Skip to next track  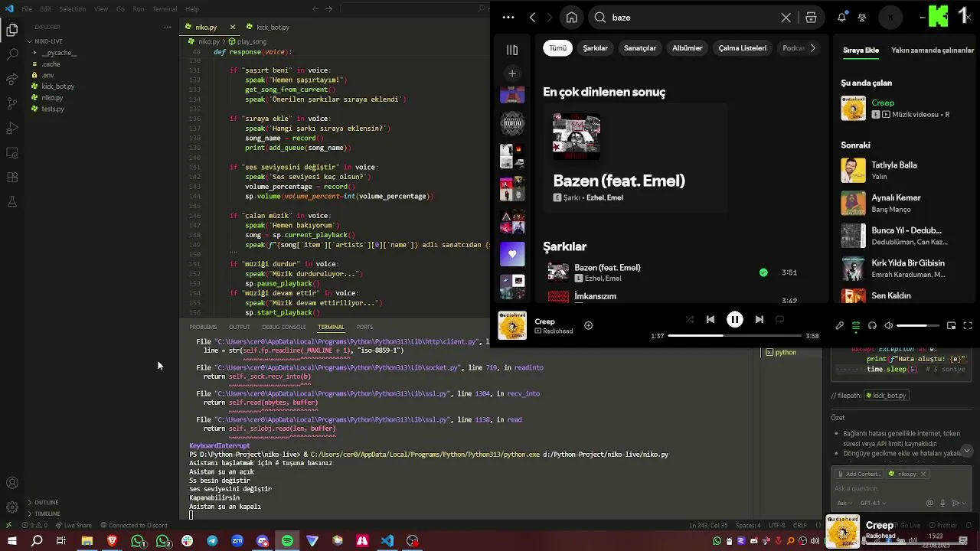pyautogui.click(x=759, y=319)
